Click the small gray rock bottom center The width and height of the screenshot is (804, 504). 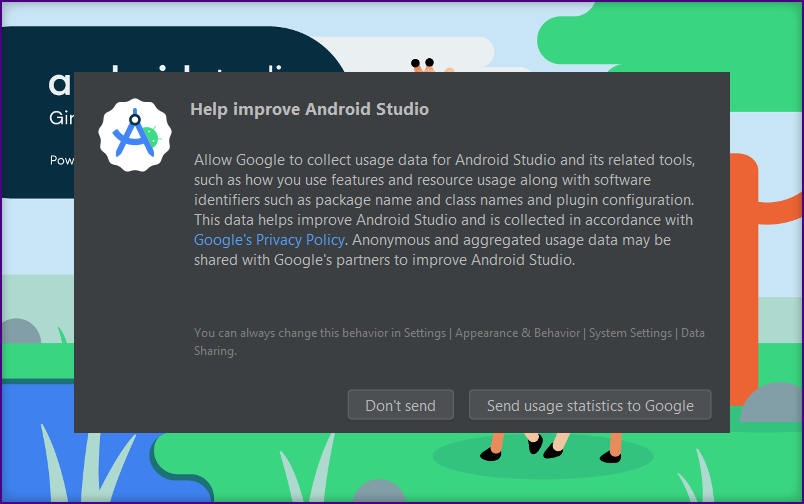click(380, 493)
